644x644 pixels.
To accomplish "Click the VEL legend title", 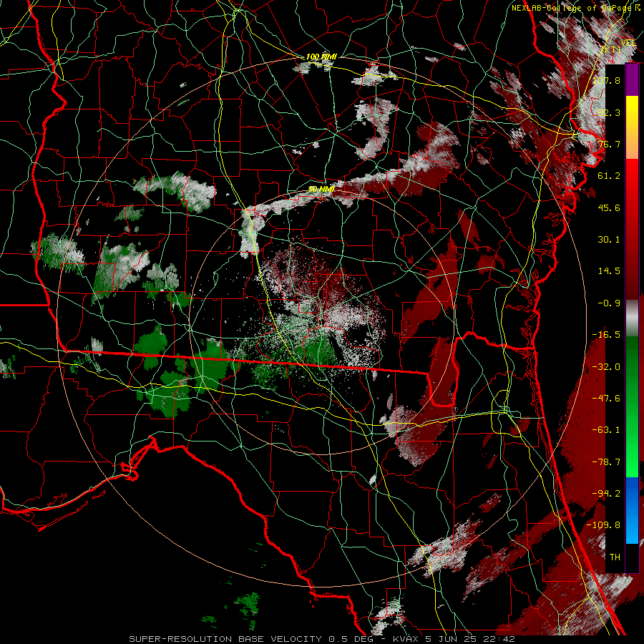I will point(628,42).
